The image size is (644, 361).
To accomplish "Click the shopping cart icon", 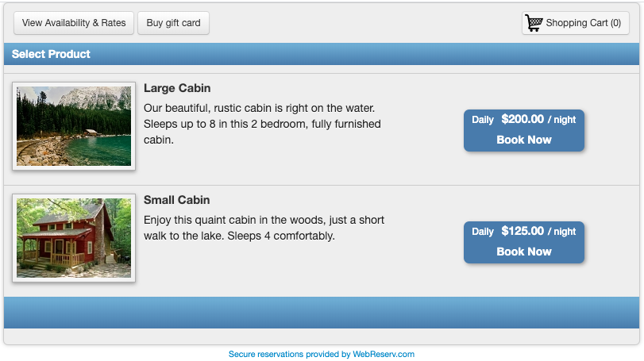I will click(x=534, y=23).
